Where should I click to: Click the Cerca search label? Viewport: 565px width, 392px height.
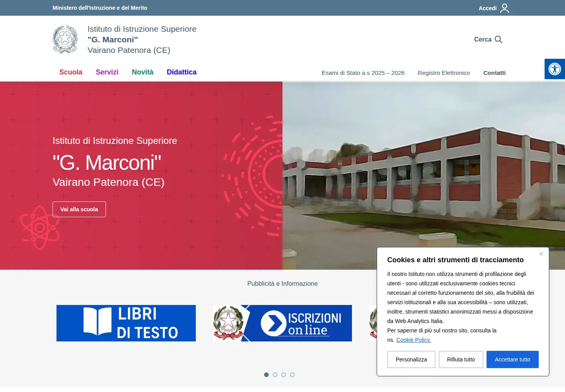(x=483, y=39)
